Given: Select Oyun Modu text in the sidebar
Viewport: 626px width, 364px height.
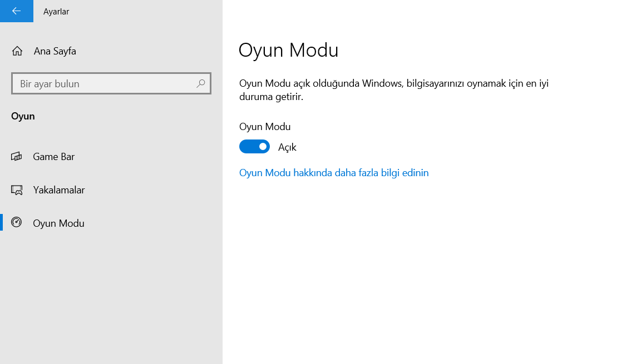Looking at the screenshot, I should click(x=58, y=223).
